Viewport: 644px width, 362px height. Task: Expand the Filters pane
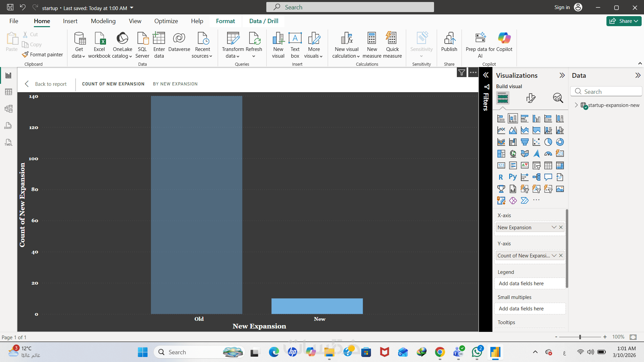click(486, 75)
